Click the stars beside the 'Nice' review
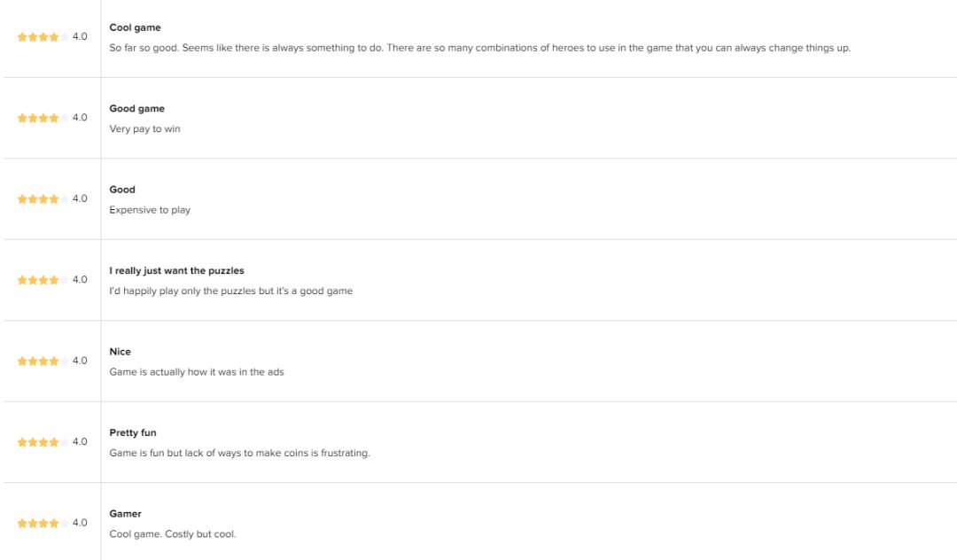957x560 pixels. [43, 362]
